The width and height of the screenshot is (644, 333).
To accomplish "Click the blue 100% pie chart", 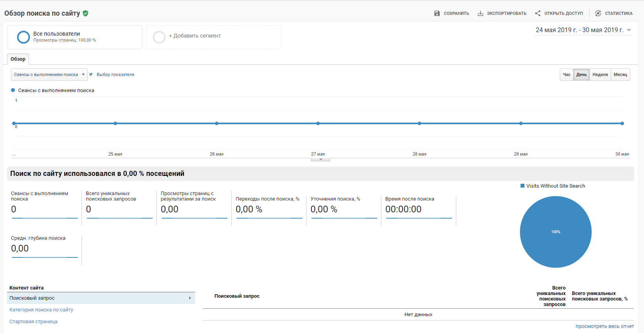I will point(556,232).
